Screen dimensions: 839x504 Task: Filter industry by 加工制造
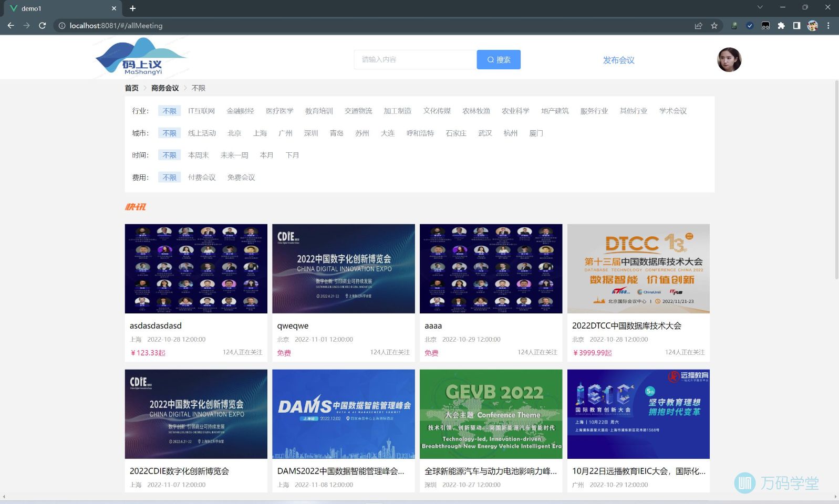click(x=397, y=111)
